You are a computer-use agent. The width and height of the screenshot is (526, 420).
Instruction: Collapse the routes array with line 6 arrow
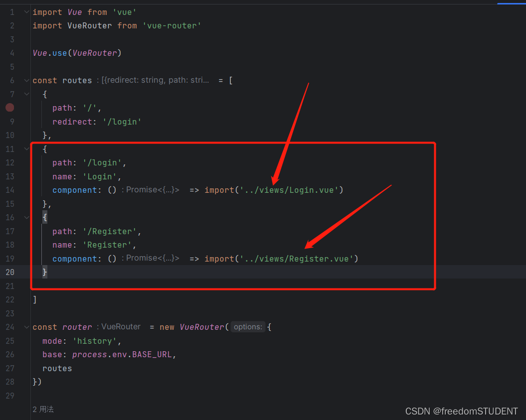(x=26, y=80)
